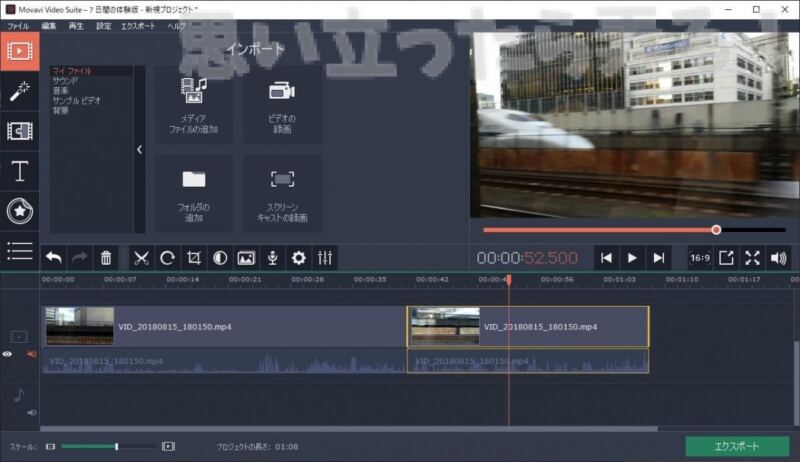Open the More tools list tab
The image size is (800, 462).
[19, 251]
